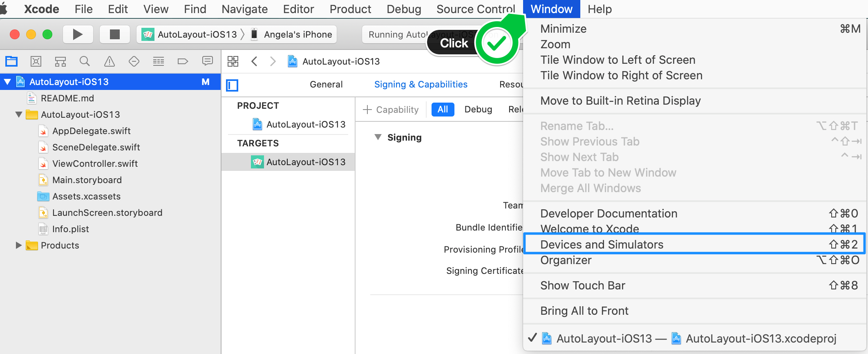This screenshot has width=868, height=354.
Task: Choose Bring All to Front
Action: click(x=695, y=311)
